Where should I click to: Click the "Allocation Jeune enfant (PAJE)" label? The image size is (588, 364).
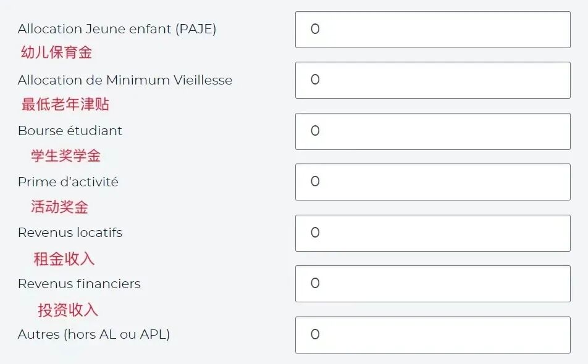point(117,29)
